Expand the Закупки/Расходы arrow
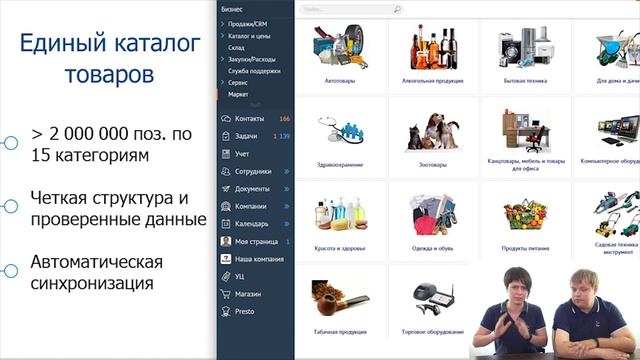The height and width of the screenshot is (360, 640). click(x=222, y=59)
